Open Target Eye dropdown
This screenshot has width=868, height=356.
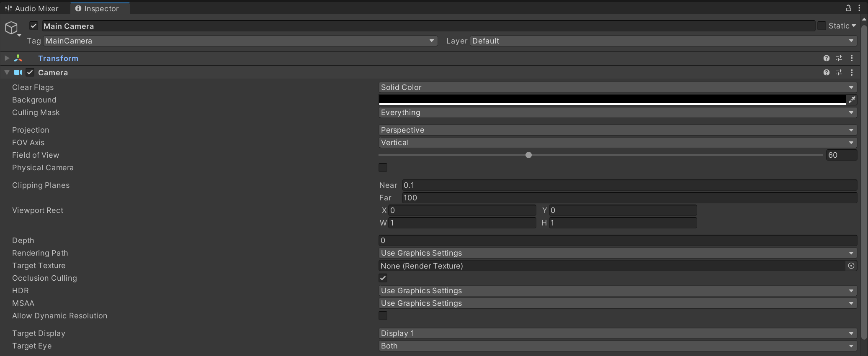pyautogui.click(x=618, y=346)
